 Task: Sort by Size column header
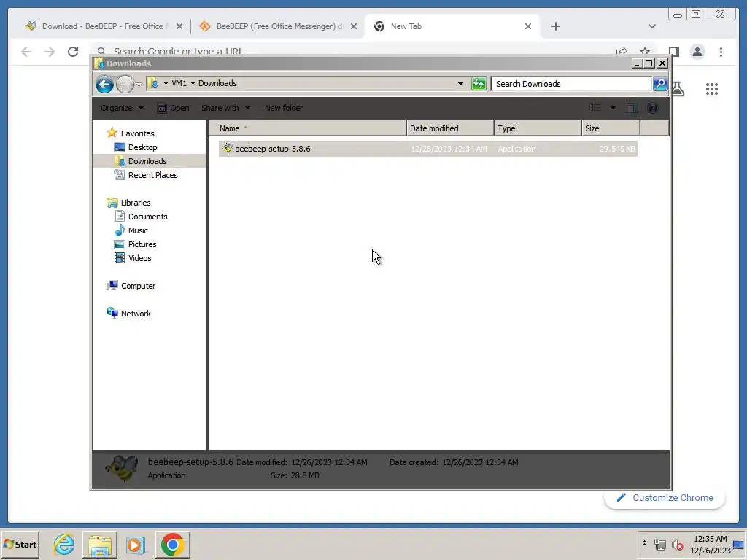point(611,128)
